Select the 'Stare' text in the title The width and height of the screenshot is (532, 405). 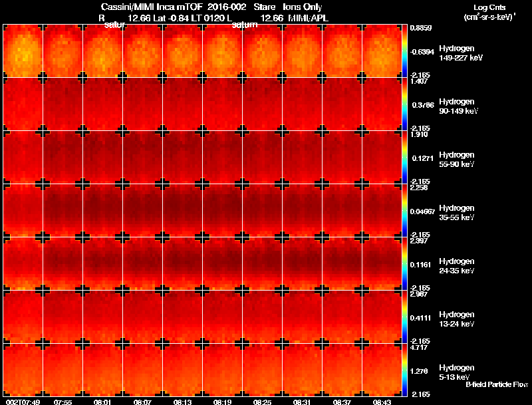pos(265,7)
